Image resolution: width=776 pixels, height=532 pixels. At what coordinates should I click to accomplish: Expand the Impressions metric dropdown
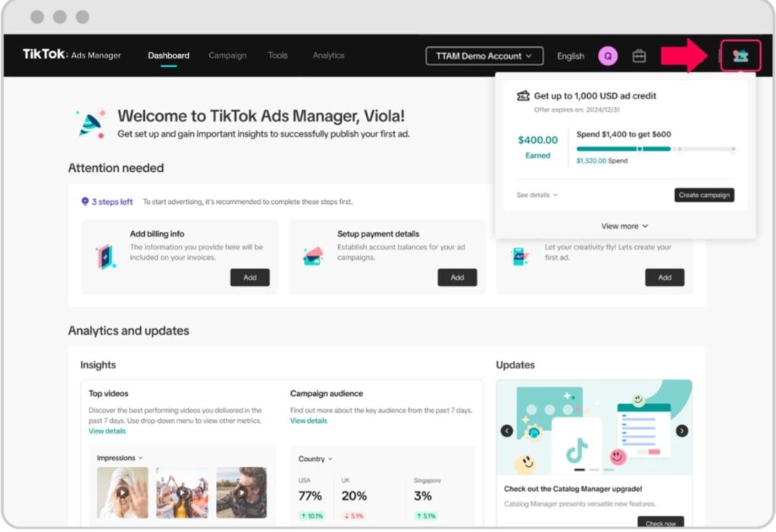(x=120, y=458)
